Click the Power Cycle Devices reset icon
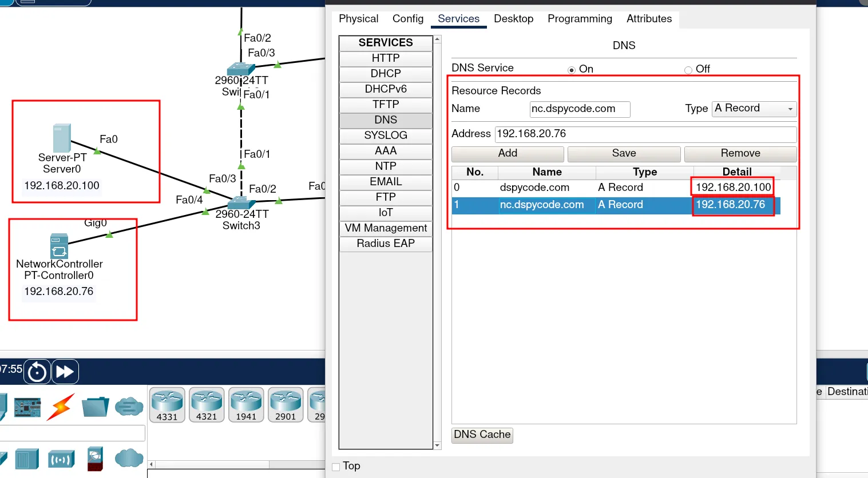868x478 pixels. pos(37,372)
